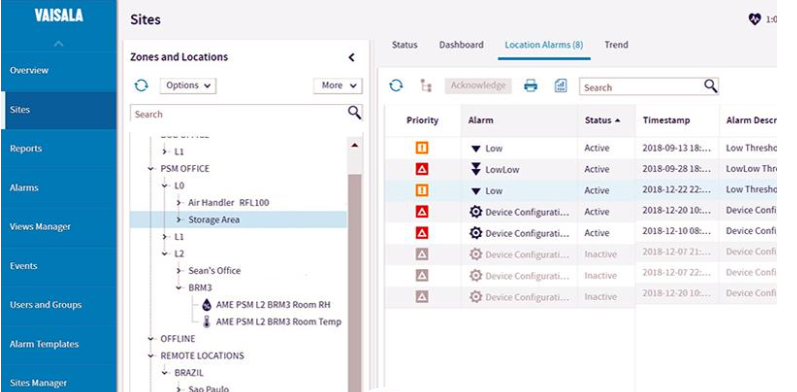The width and height of the screenshot is (797, 392).
Task: Open the system health heart icon
Action: point(754,19)
